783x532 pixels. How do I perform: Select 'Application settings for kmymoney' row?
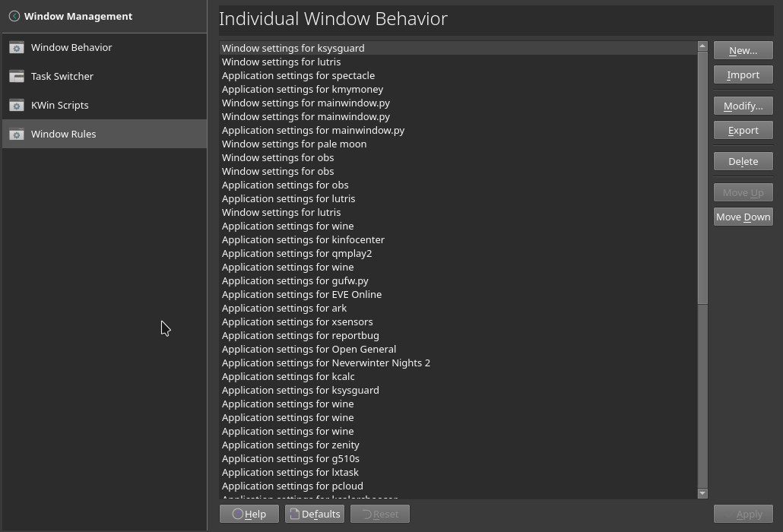click(458, 90)
